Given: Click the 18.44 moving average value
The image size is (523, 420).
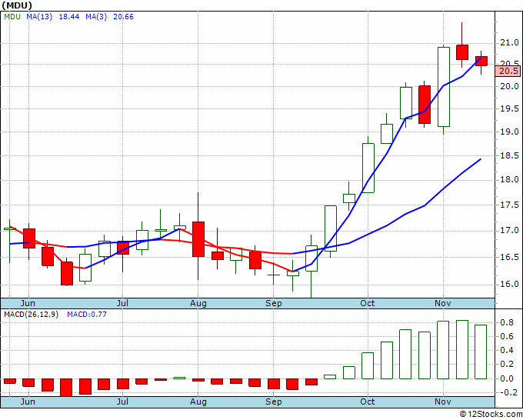Looking at the screenshot, I should point(69,17).
